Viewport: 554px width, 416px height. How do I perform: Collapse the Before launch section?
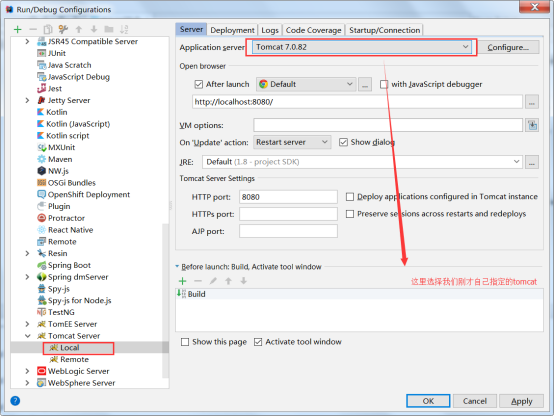[177, 266]
